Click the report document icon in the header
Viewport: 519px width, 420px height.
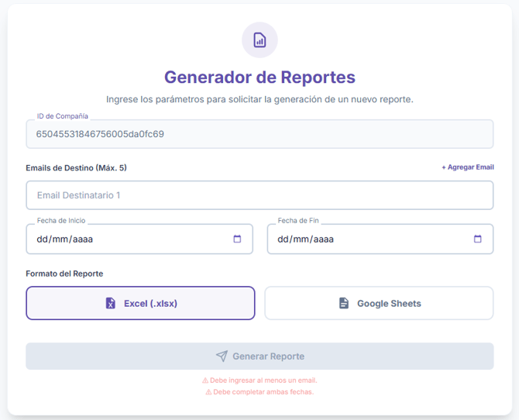(x=259, y=40)
